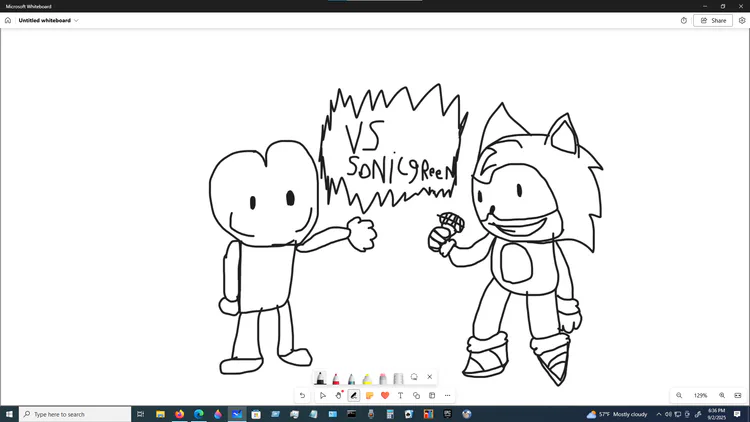Close the pen tray
Image resolution: width=750 pixels, height=422 pixels.
pyautogui.click(x=430, y=377)
